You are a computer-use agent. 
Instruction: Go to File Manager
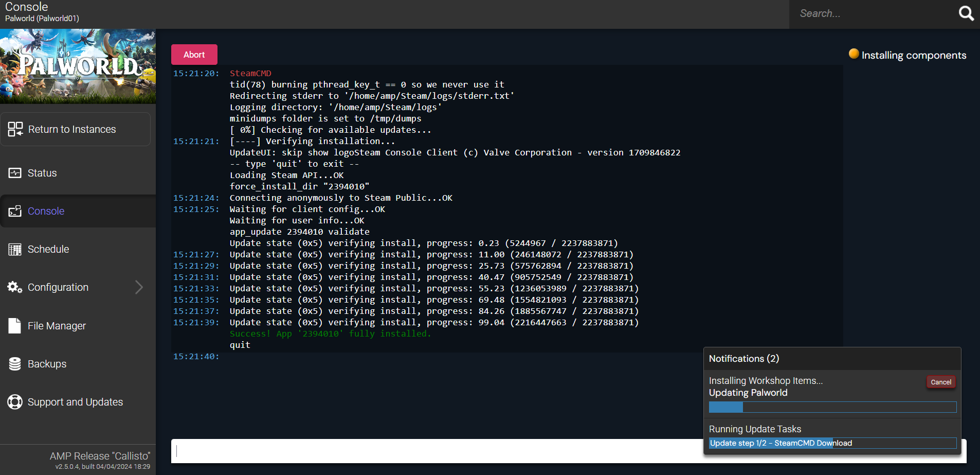[x=78, y=326]
